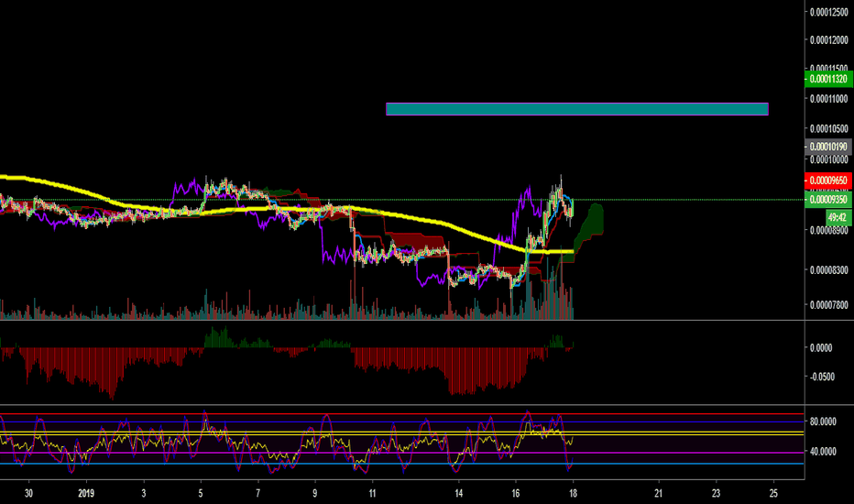Select the magenta horizontal line near 40 level
This screenshot has width=854, height=504.
point(402,453)
